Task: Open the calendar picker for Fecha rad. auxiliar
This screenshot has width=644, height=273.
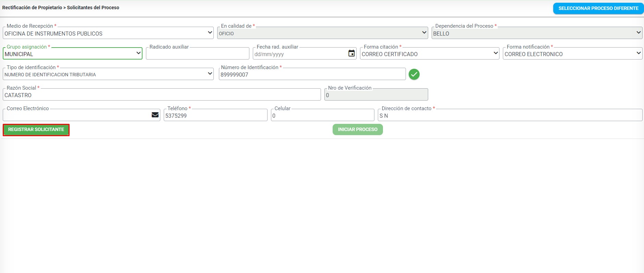Action: pyautogui.click(x=351, y=53)
